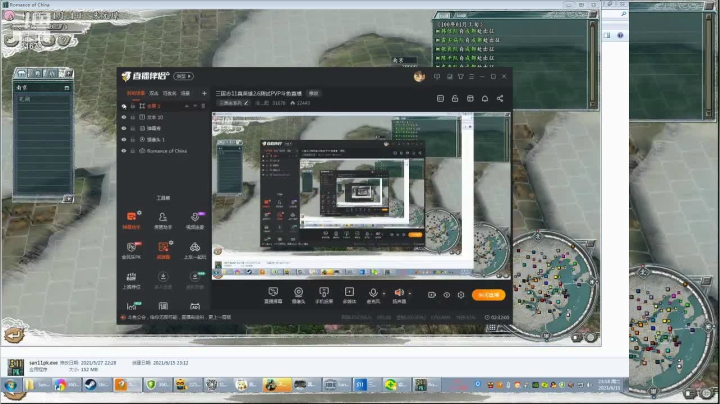
Task: Click the bell notification icon in stream header
Action: tap(484, 98)
